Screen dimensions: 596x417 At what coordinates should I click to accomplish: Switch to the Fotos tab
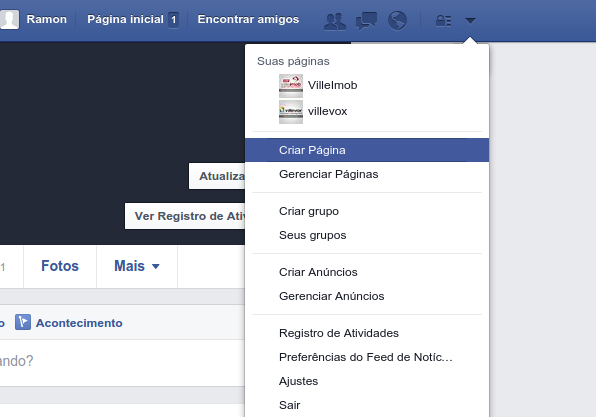60,266
